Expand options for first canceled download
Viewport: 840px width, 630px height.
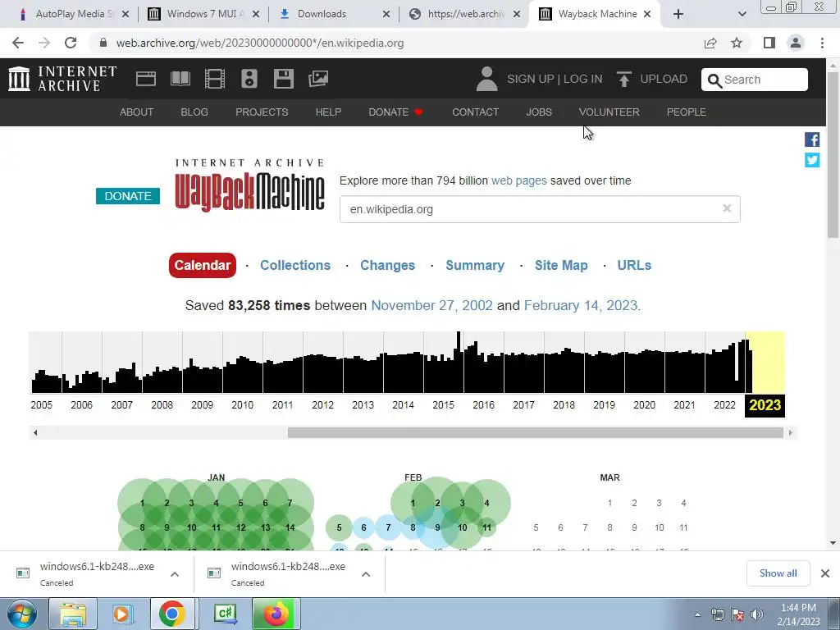tap(175, 574)
